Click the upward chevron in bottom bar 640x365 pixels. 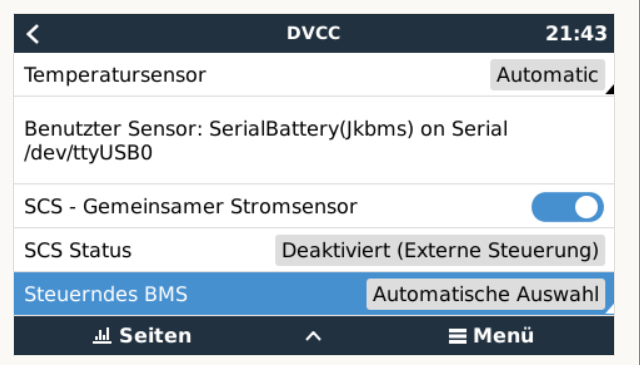coord(313,336)
